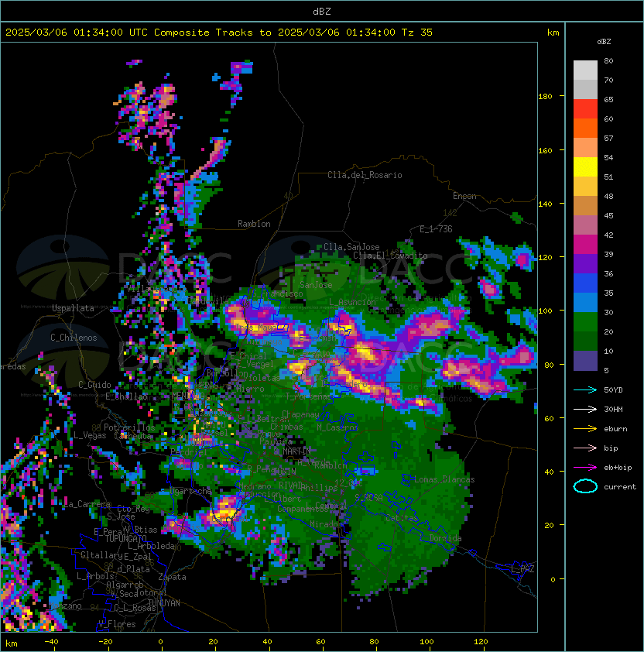Click the 'Encon' place label
644x652 pixels.
coord(464,196)
